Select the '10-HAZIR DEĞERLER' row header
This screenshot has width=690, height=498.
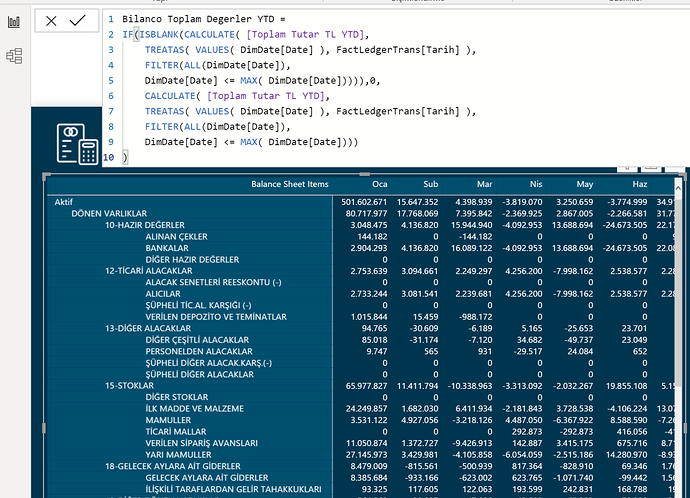(145, 225)
